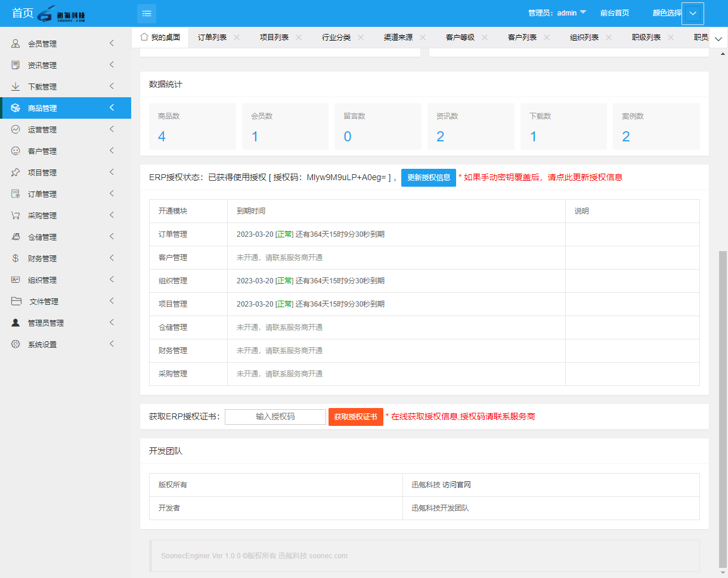Switch to the 行业分类 tab
The height and width of the screenshot is (578, 728).
tap(336, 37)
